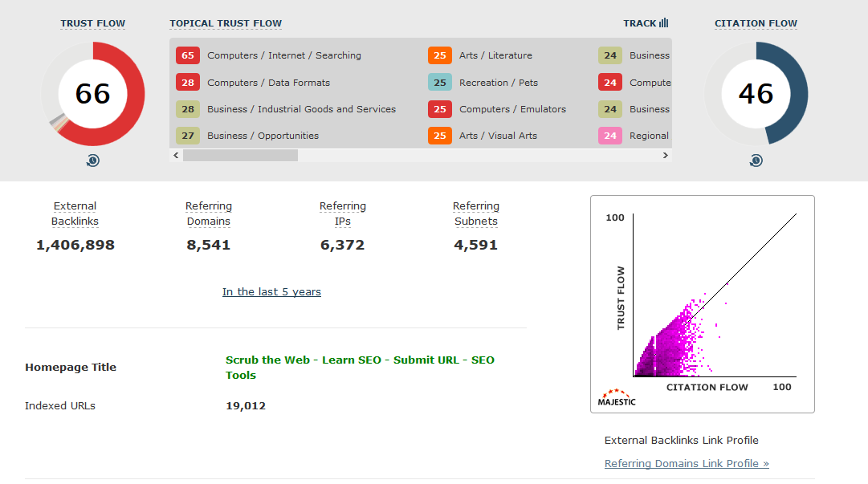868x484 pixels.
Task: Click the Referring Domains label above 8,541
Action: click(x=209, y=214)
